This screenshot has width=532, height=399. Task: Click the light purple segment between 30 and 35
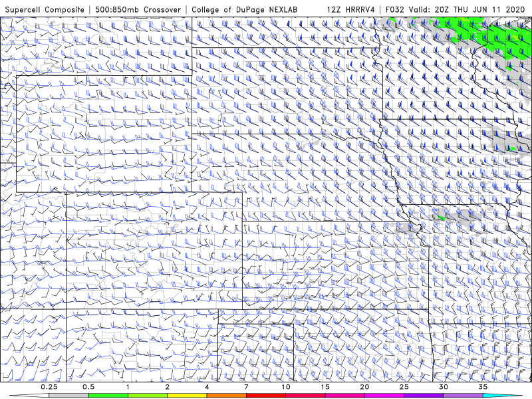click(463, 396)
